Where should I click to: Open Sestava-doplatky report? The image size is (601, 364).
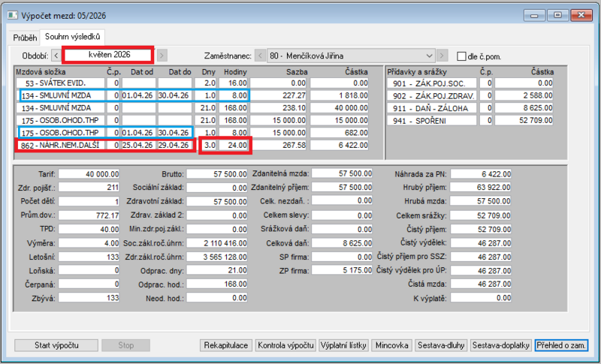500,345
